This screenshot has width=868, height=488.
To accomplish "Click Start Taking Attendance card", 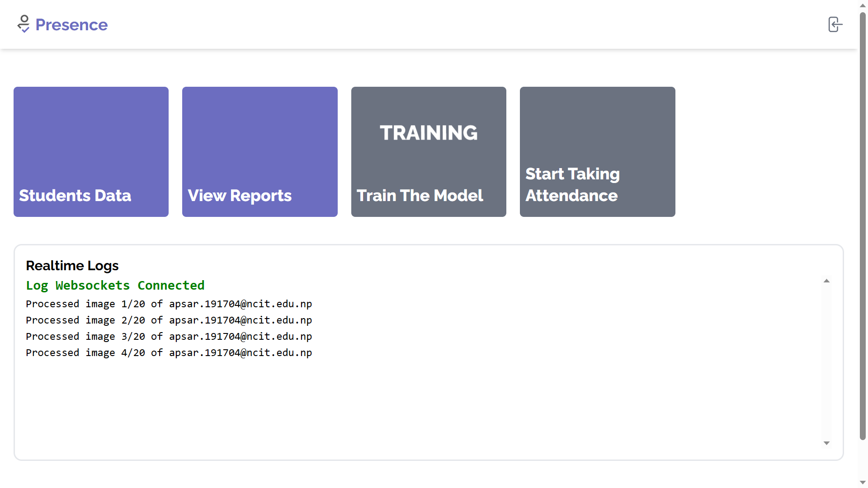I will pos(597,152).
